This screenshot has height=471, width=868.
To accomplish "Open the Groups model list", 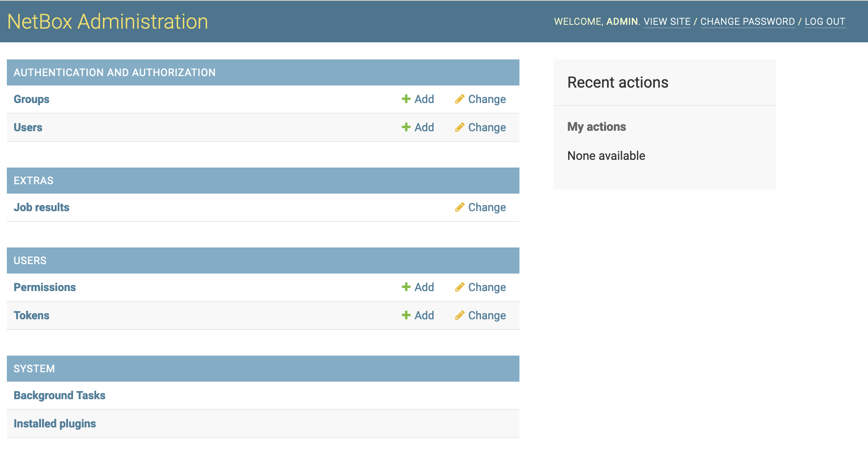I will [32, 99].
